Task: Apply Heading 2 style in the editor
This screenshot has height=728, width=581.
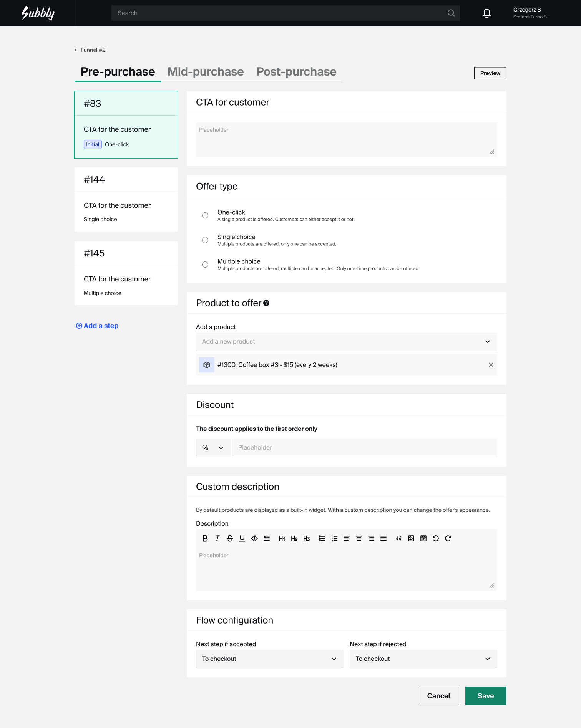Action: pyautogui.click(x=294, y=538)
